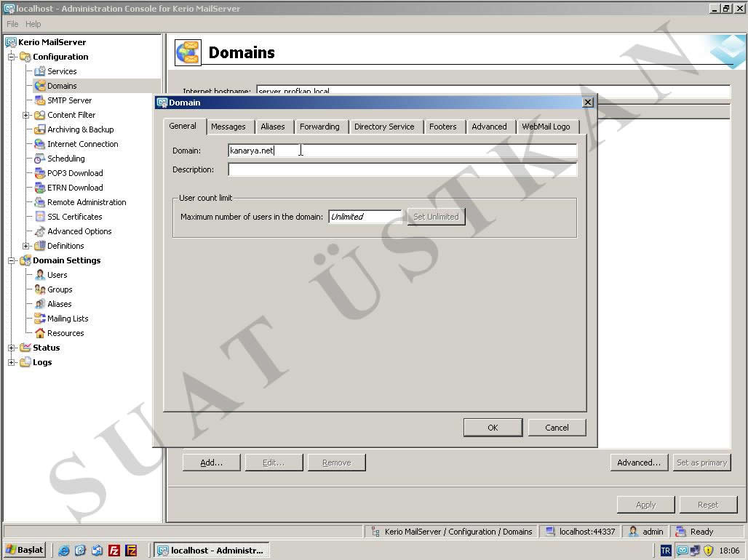Viewport: 748px width, 560px height.
Task: Open Internet Explorer from quick launch
Action: pyautogui.click(x=63, y=551)
